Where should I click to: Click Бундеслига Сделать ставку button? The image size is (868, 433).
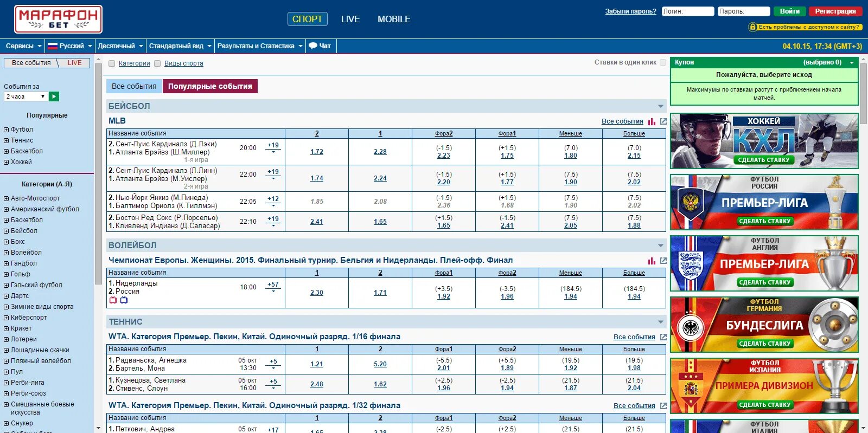tap(765, 344)
